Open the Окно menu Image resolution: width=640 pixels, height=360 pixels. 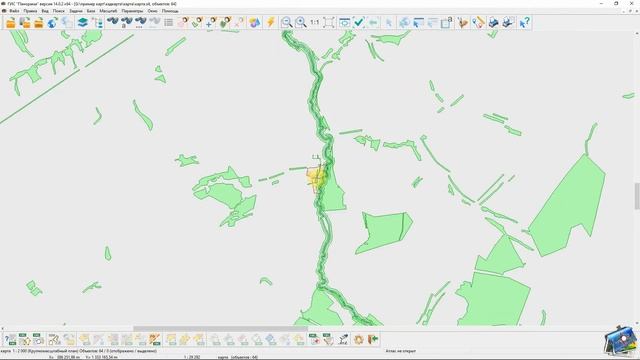[153, 11]
